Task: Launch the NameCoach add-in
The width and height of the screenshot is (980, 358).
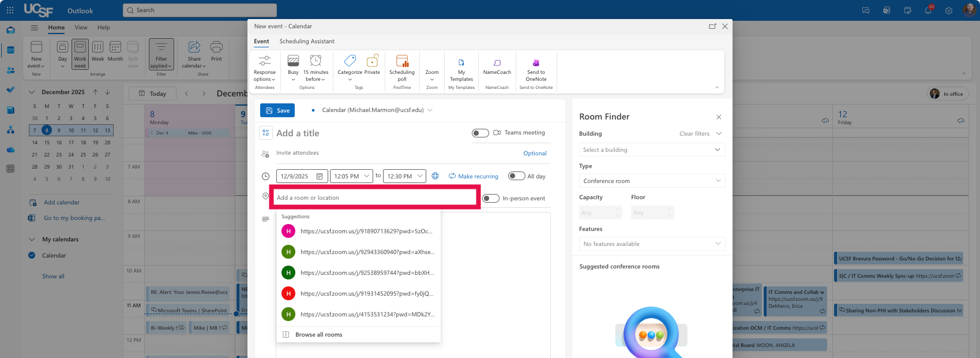Action: [x=497, y=65]
